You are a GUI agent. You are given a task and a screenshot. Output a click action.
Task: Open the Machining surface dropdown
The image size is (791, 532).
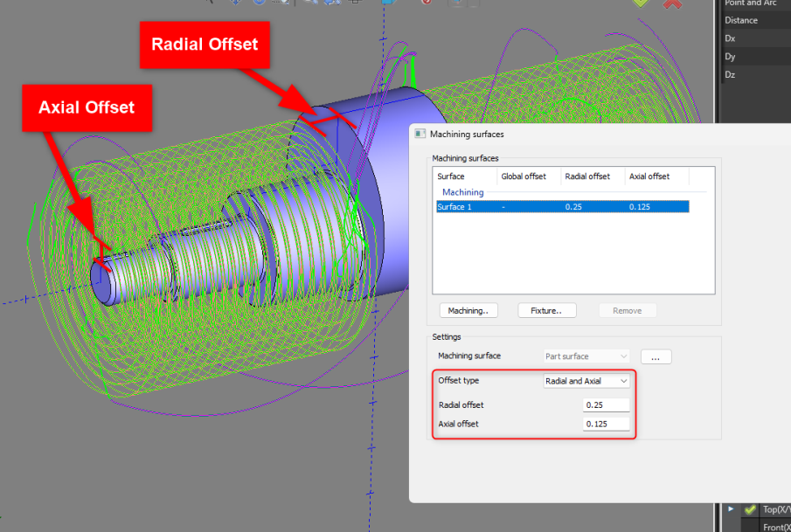586,356
